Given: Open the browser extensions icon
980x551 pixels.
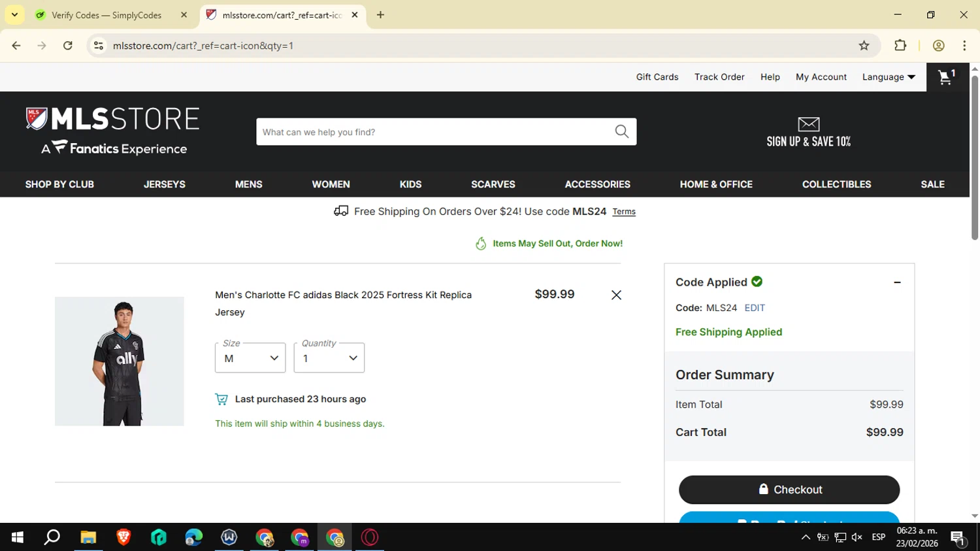Looking at the screenshot, I should coord(900,46).
